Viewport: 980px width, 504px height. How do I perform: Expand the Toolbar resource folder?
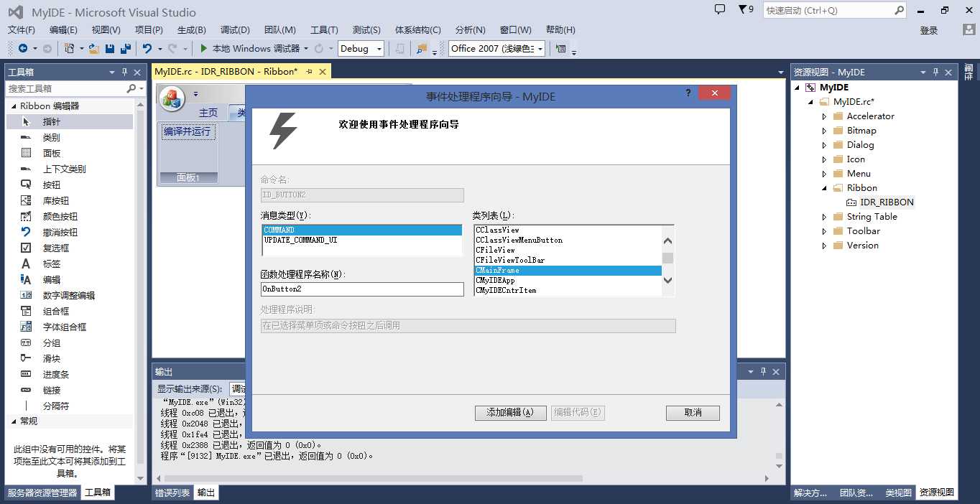(824, 231)
